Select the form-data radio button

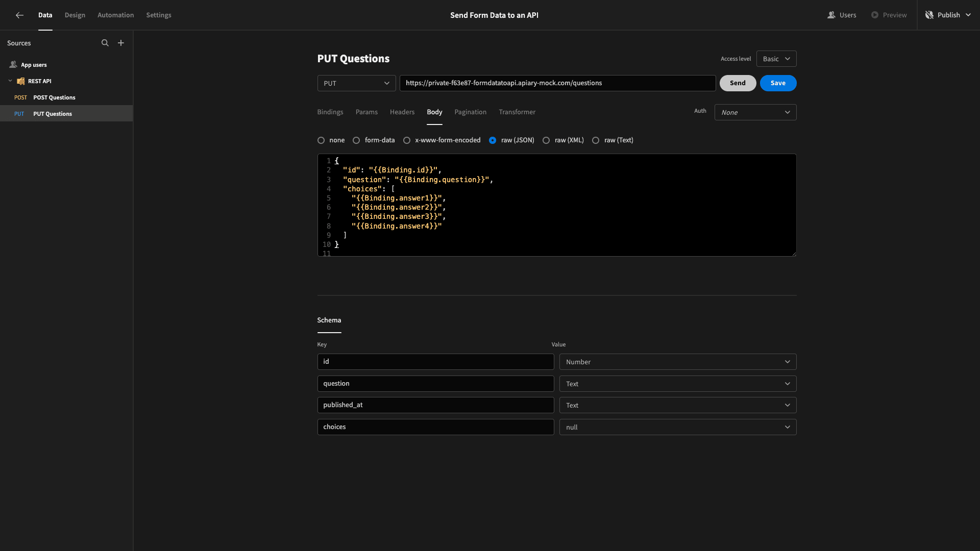pos(355,140)
